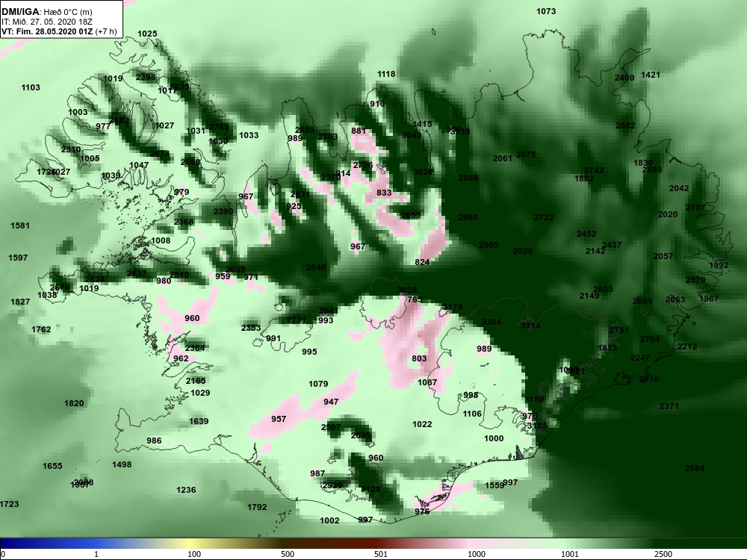Image resolution: width=747 pixels, height=560 pixels.
Task: Click the map value '2452'
Action: (586, 234)
